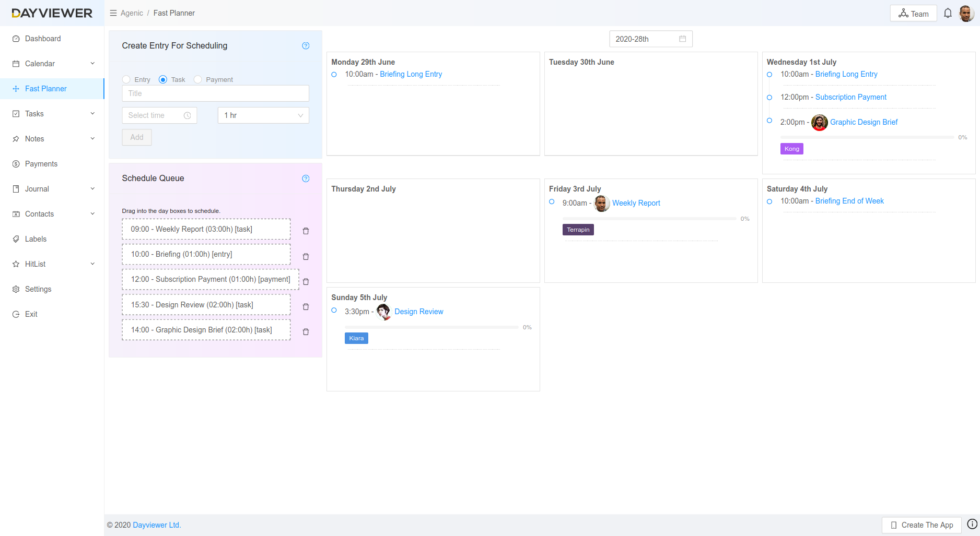
Task: Open Subscription Payment link on Wednesday
Action: [850, 97]
